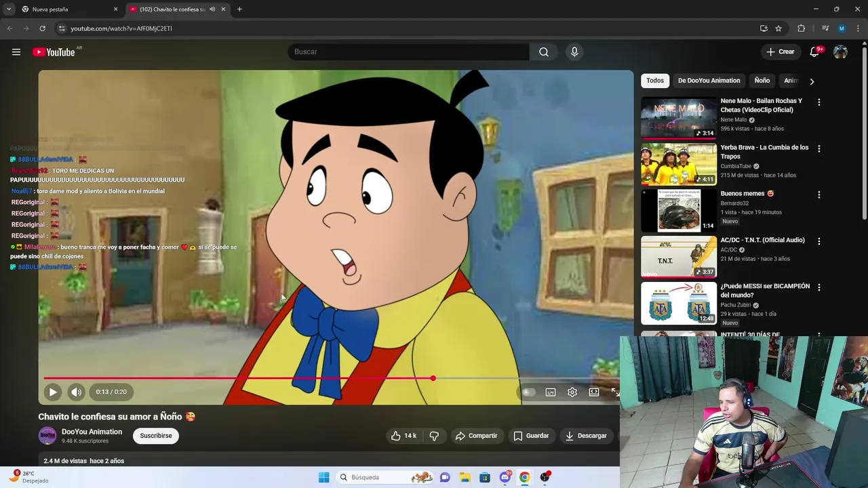Open options for Yerba Brava video
This screenshot has height=488, width=868.
pos(818,148)
